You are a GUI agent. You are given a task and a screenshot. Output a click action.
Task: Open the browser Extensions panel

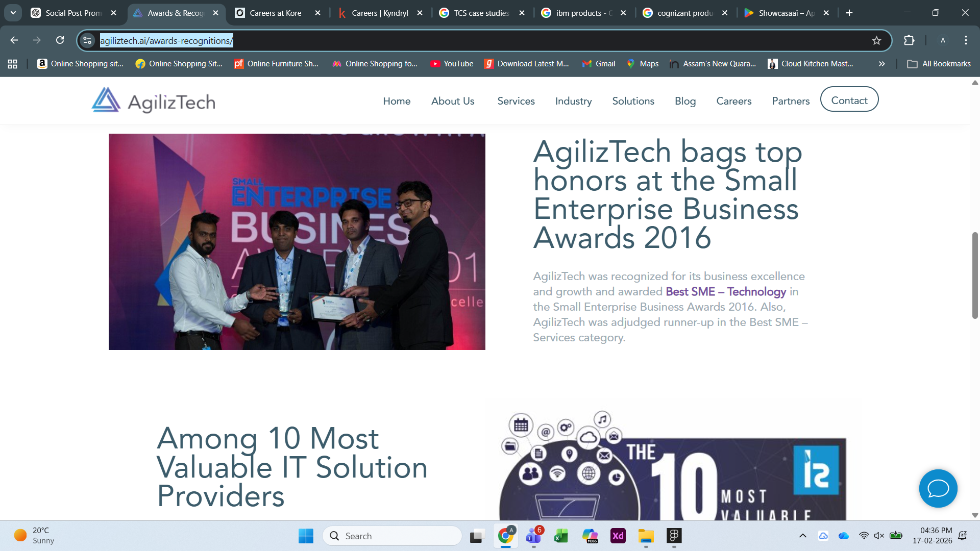(x=909, y=40)
